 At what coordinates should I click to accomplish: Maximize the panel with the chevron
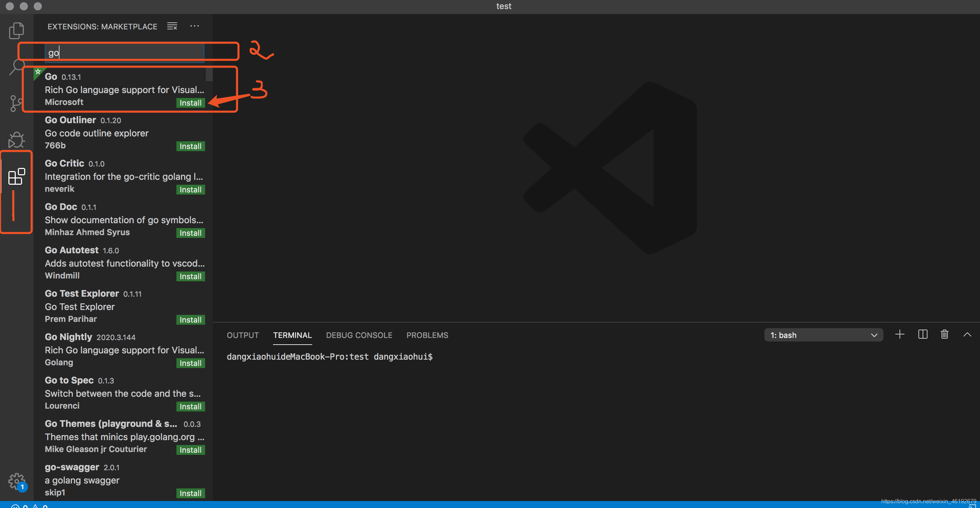(967, 334)
